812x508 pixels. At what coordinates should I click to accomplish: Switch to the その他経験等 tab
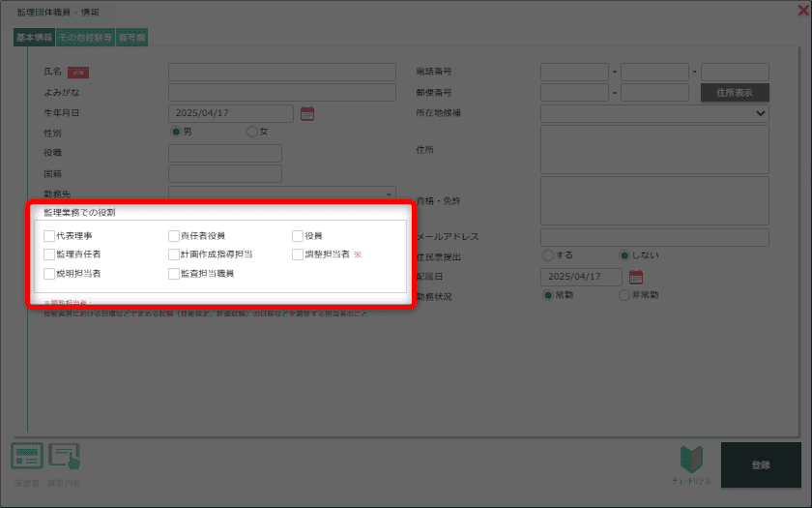tap(85, 38)
